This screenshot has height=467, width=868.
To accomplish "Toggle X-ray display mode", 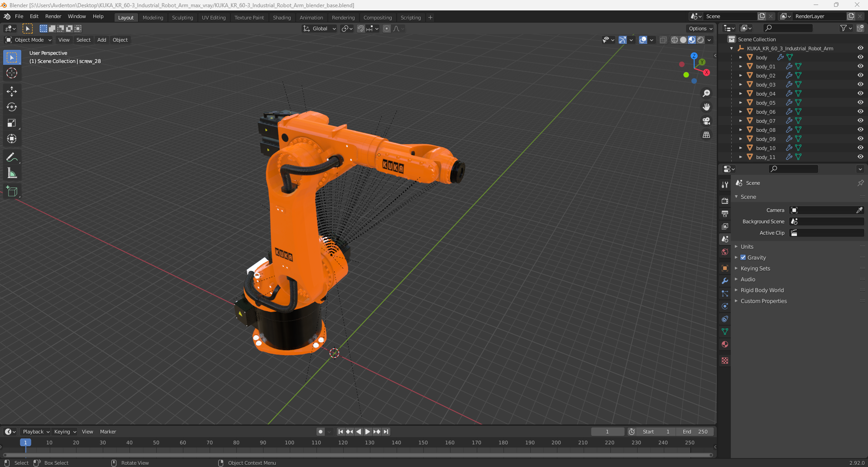I will (x=663, y=40).
